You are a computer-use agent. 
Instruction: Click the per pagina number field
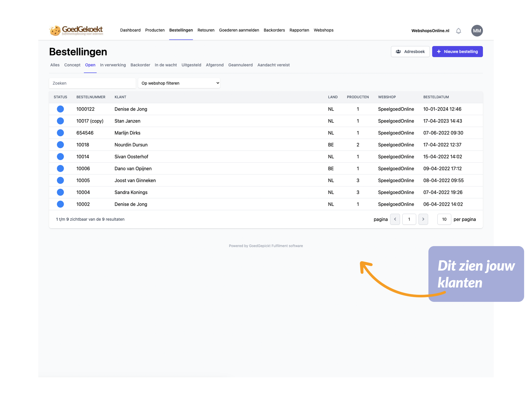point(444,219)
